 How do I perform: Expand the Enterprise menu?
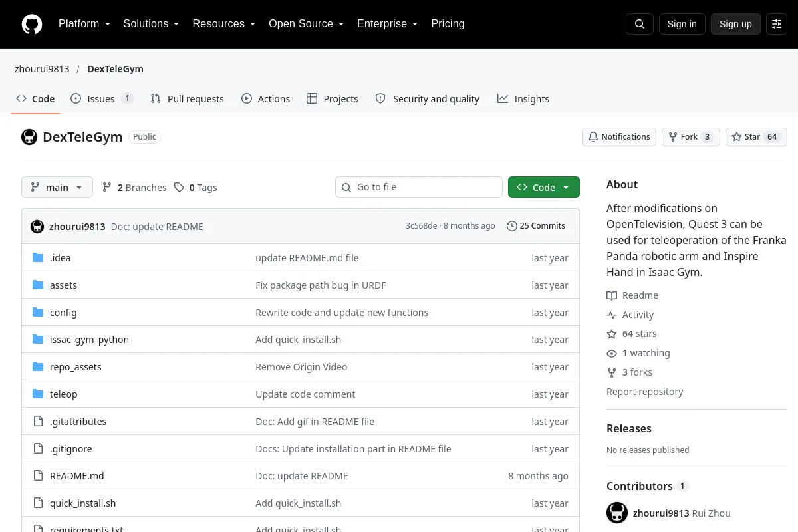388,24
